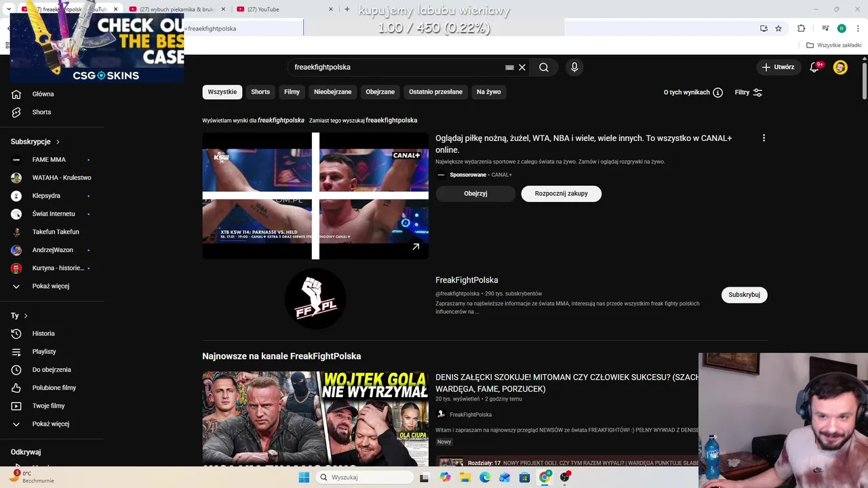Open the 'O tych wynikach' info icon
Image resolution: width=868 pixels, height=488 pixels.
(717, 92)
